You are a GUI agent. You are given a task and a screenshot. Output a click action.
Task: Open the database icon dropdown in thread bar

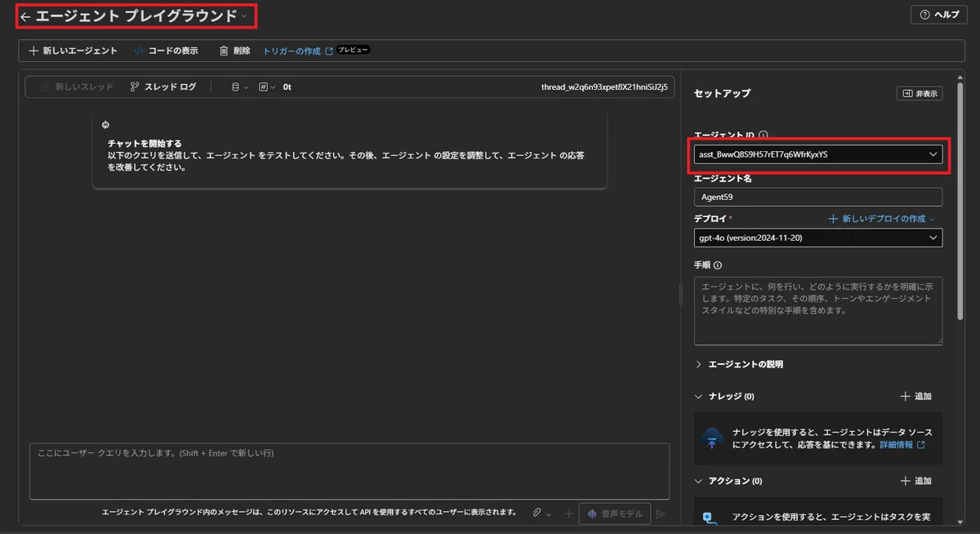pos(240,87)
